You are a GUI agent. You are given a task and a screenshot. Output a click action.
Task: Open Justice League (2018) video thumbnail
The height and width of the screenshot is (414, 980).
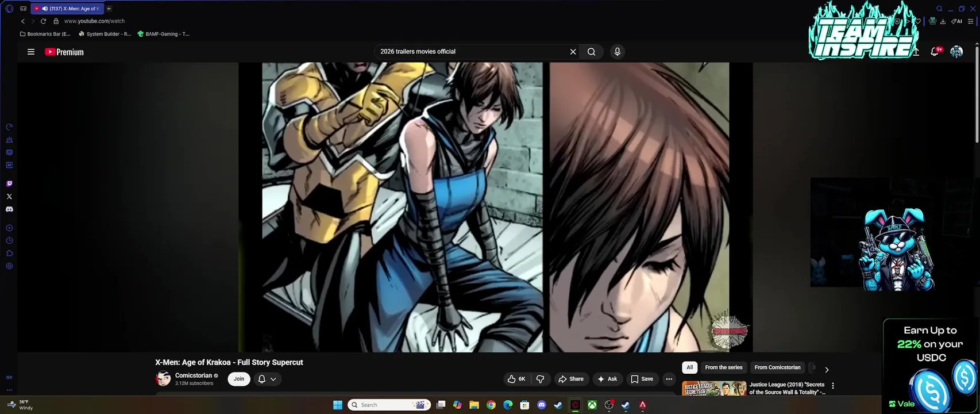714,388
